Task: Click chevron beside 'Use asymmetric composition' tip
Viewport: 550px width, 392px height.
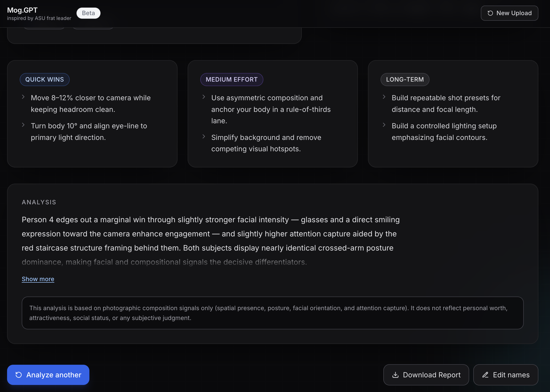Action: click(204, 97)
